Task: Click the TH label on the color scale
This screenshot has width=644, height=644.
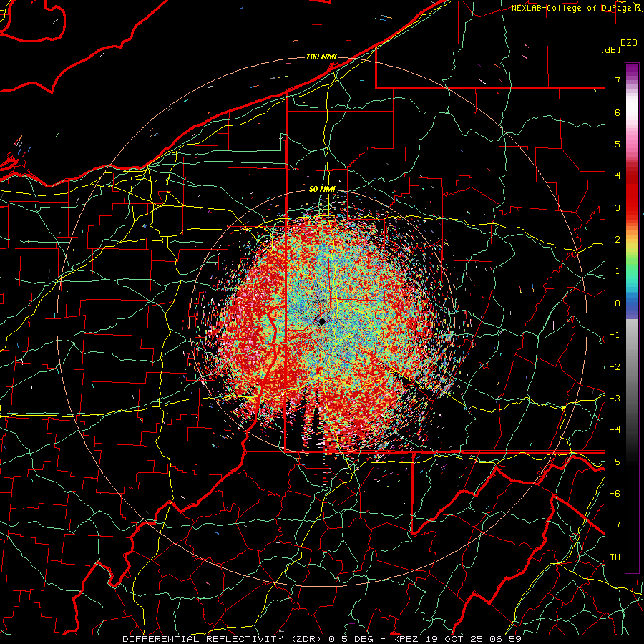Action: pos(615,557)
